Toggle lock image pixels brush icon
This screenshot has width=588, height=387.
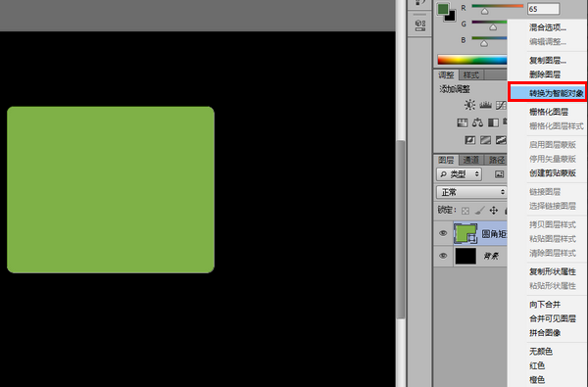pyautogui.click(x=479, y=211)
